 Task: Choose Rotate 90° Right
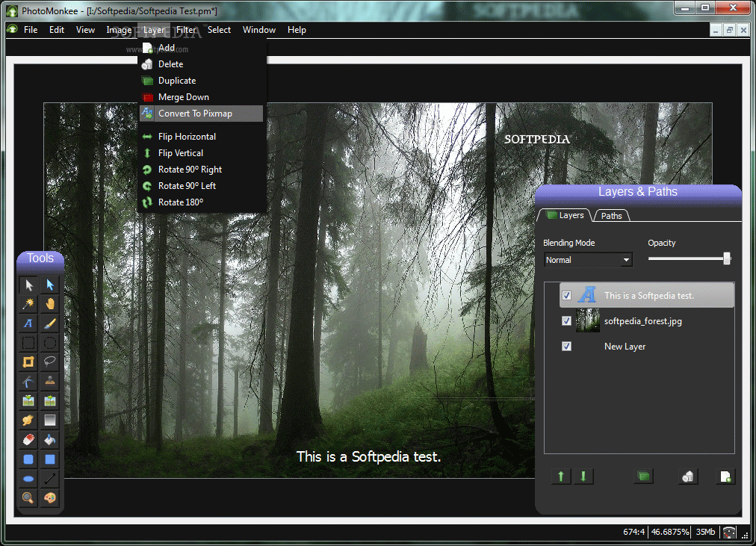tap(202, 169)
